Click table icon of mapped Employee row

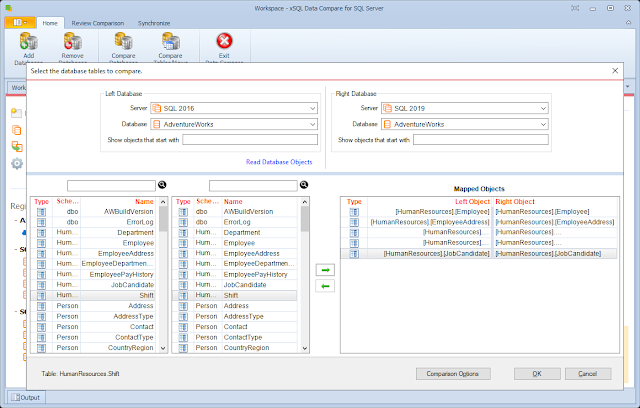click(x=354, y=212)
